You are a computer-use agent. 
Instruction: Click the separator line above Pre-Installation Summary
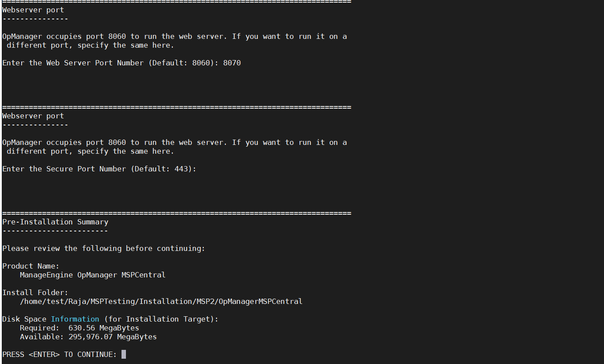pyautogui.click(x=177, y=213)
